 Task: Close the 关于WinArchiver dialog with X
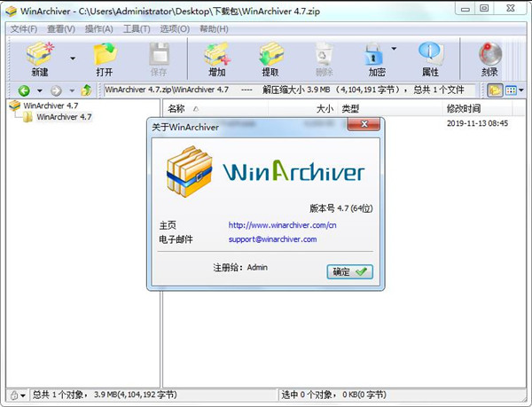364,124
